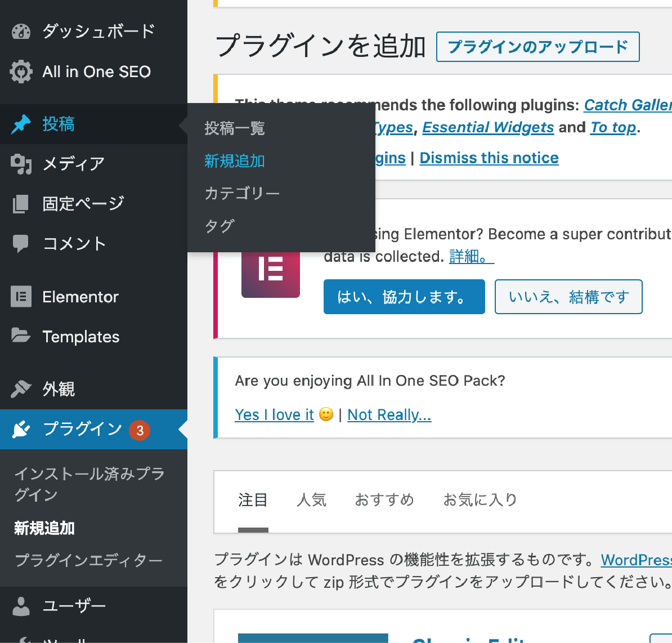Screen dimensions: 672x643
Task: Select 投稿一覧 in the flyout submenu
Action: pos(235,128)
